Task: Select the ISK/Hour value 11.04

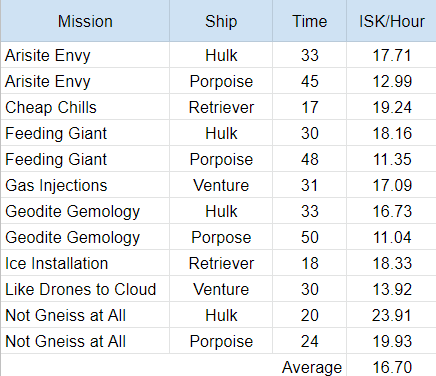Action: pyautogui.click(x=392, y=237)
